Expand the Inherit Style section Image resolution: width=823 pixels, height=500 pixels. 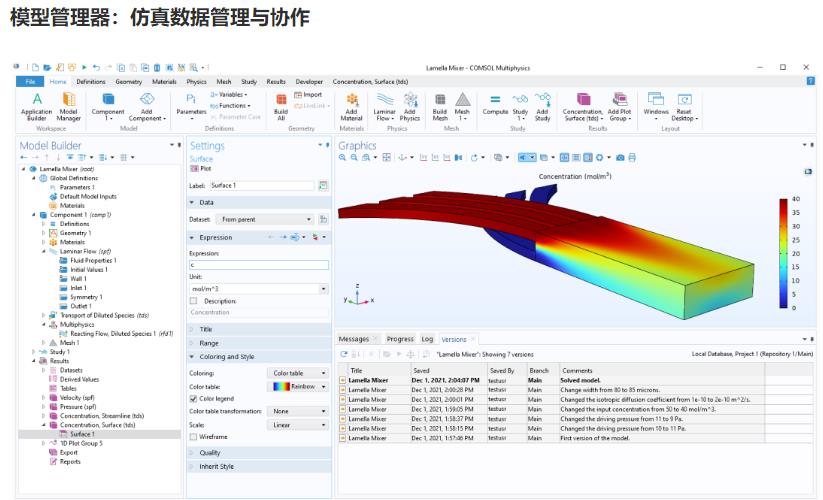[x=259, y=466]
